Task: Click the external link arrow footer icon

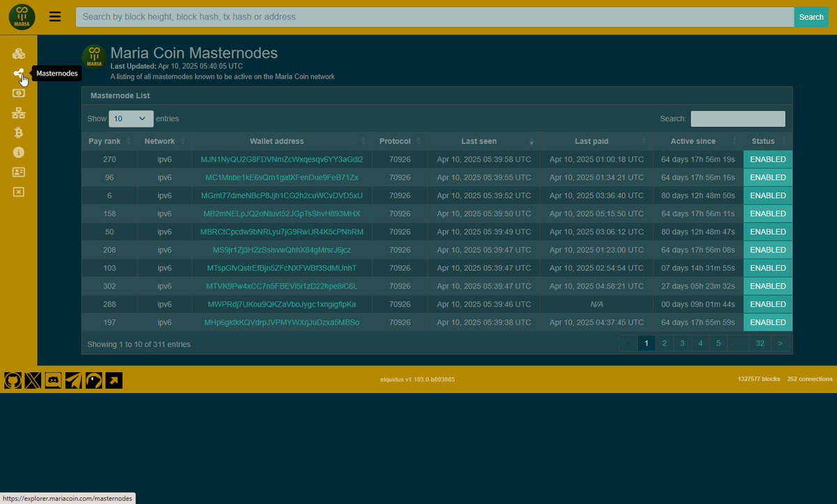Action: 114,380
